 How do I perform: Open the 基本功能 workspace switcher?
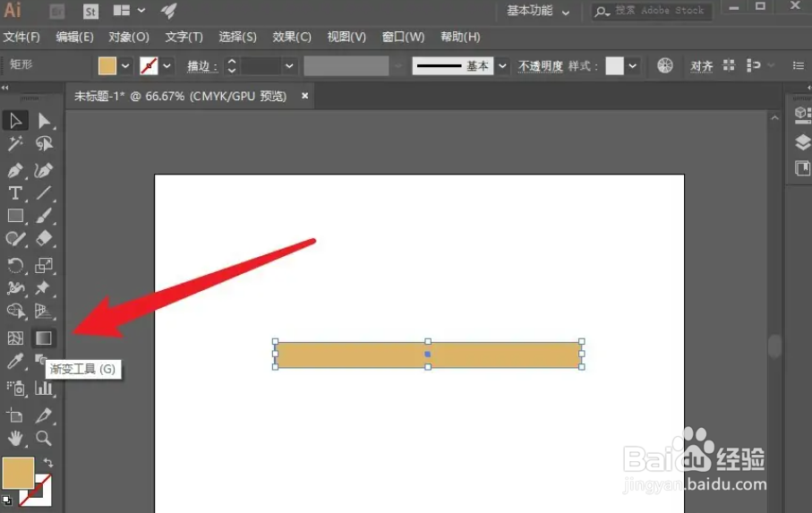(x=537, y=11)
